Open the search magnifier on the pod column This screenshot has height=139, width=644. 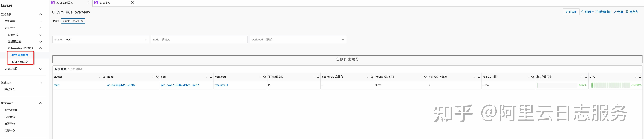point(211,77)
